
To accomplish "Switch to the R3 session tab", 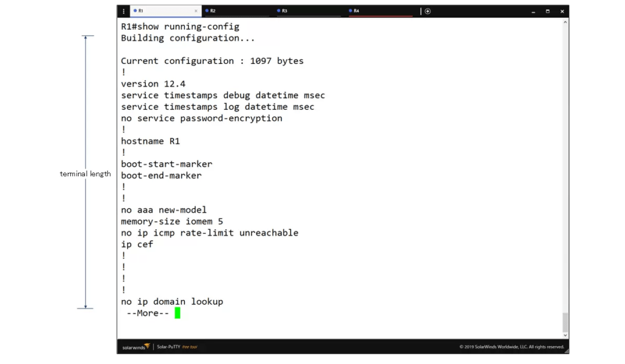I will pyautogui.click(x=286, y=10).
